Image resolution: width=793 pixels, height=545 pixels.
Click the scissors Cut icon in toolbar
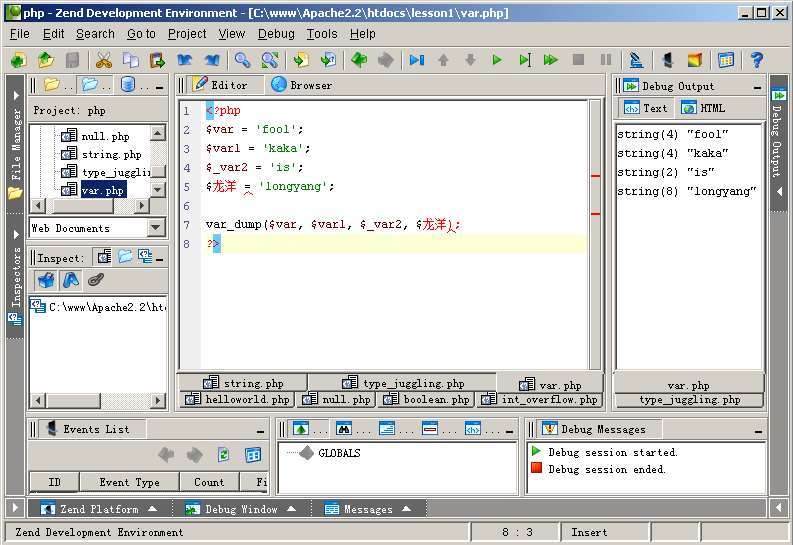[x=103, y=60]
